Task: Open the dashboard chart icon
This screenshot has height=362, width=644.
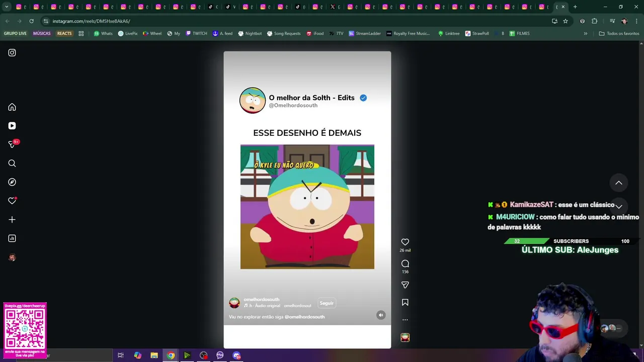Action: tap(12, 238)
